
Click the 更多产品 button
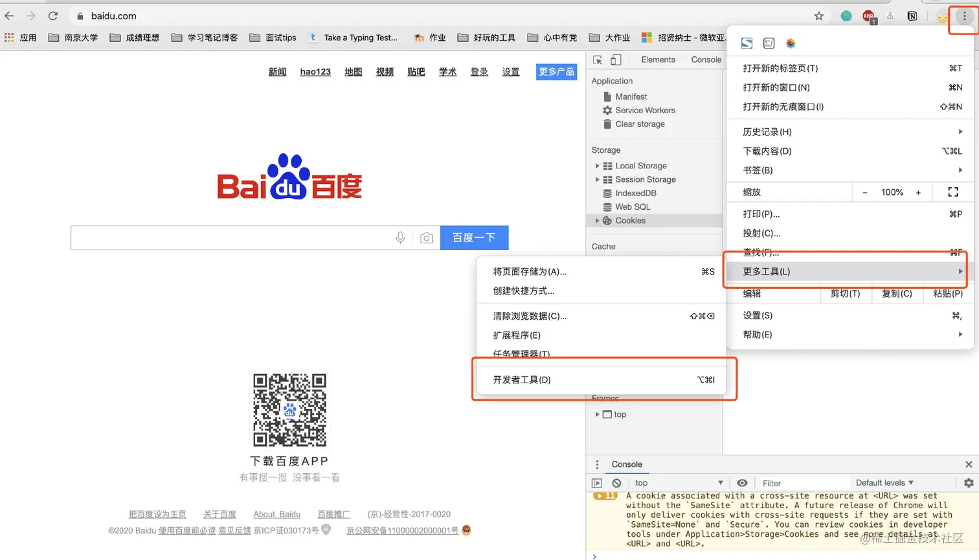(x=556, y=72)
